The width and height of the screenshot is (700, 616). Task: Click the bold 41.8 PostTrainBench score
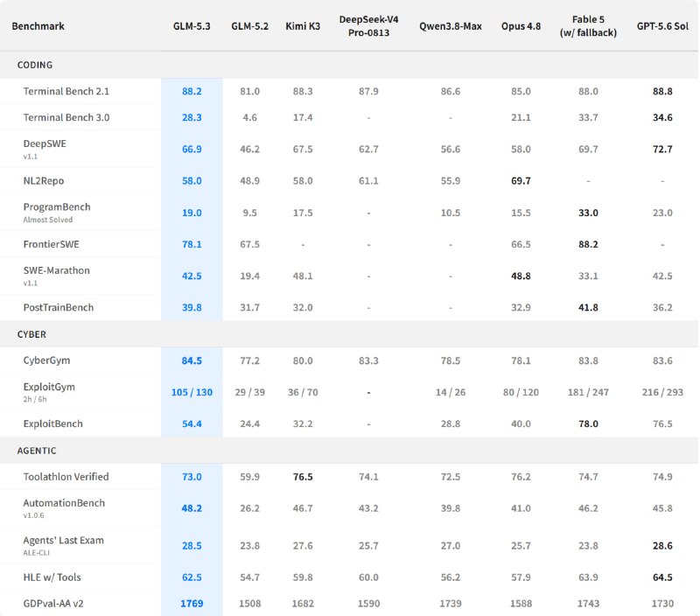588,307
